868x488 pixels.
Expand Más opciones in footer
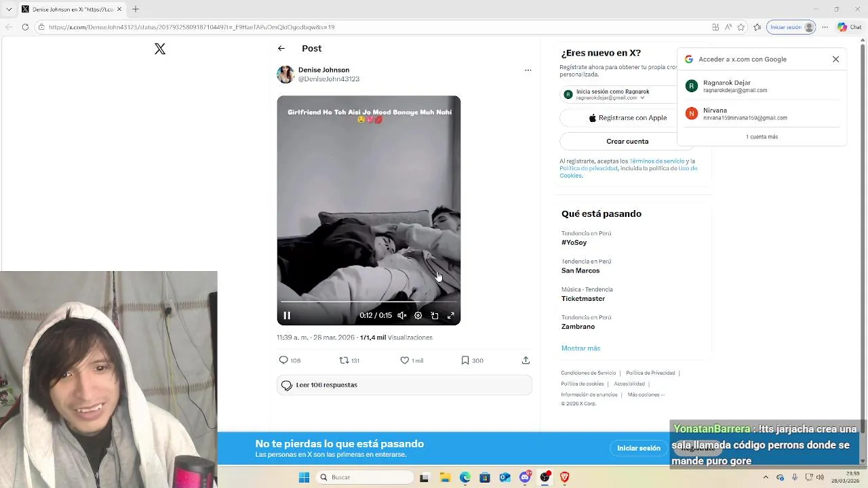point(646,394)
